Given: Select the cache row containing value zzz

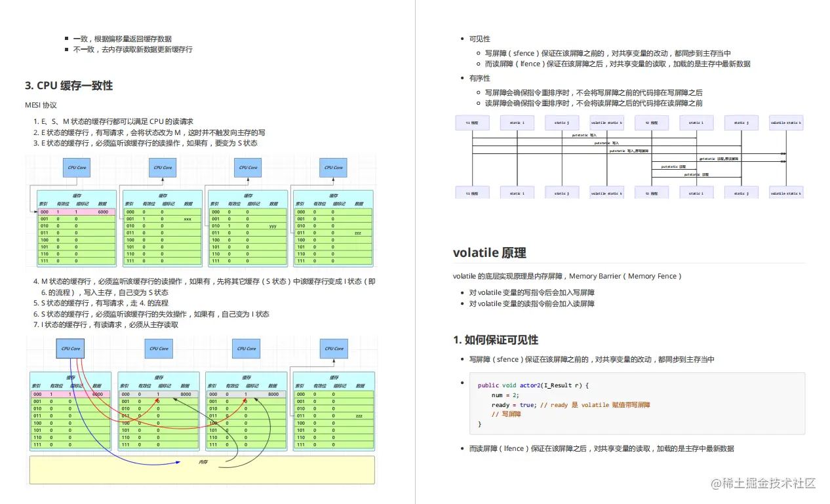Looking at the screenshot, I should (x=331, y=234).
